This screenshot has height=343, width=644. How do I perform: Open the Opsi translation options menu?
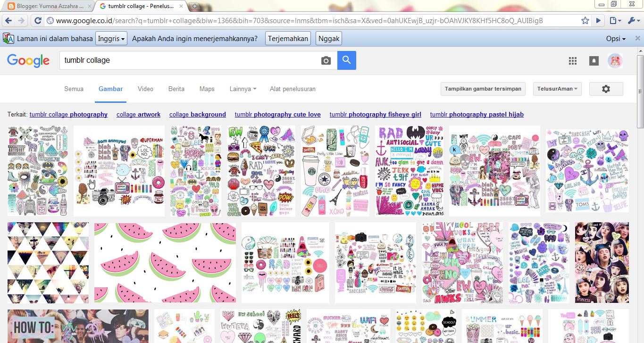[616, 39]
